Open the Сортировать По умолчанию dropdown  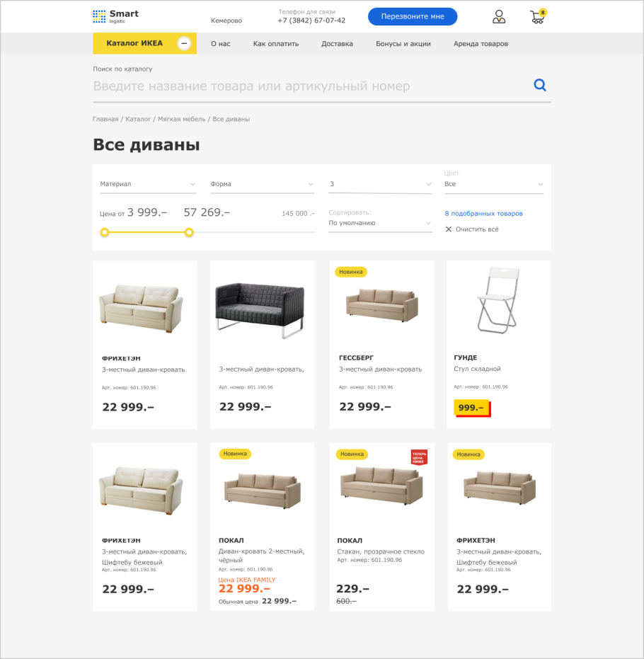(x=380, y=223)
